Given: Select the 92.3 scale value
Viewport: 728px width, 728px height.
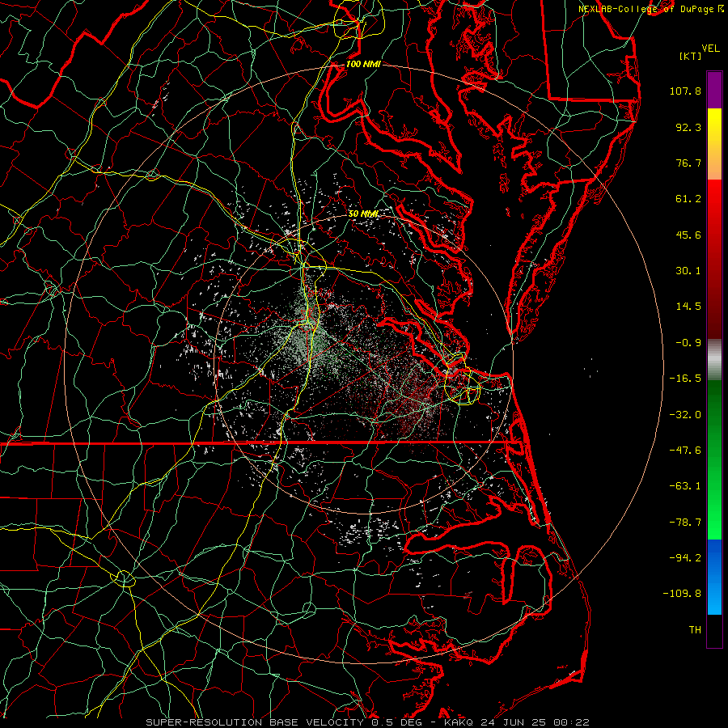Looking at the screenshot, I should click(x=688, y=127).
